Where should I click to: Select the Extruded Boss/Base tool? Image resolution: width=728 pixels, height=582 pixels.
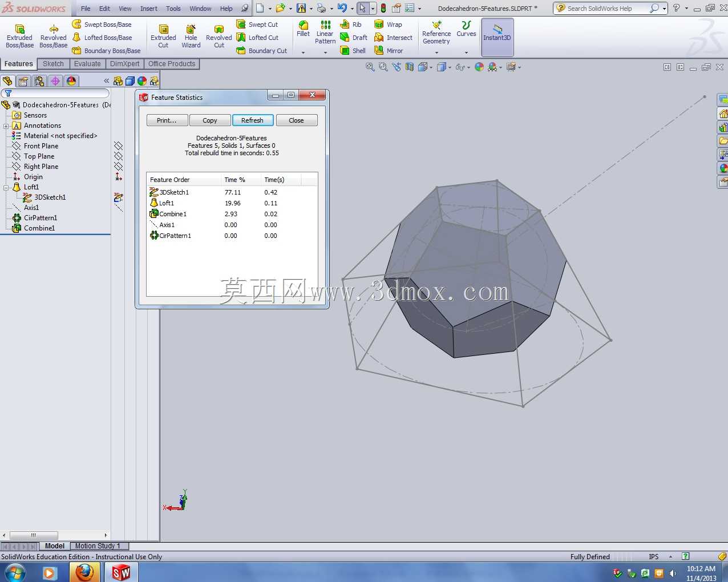tap(19, 37)
